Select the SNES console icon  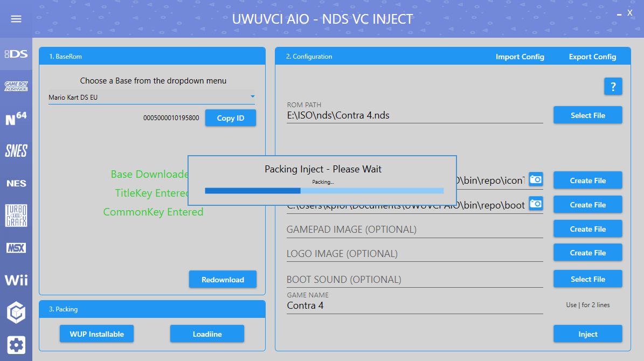tap(16, 150)
